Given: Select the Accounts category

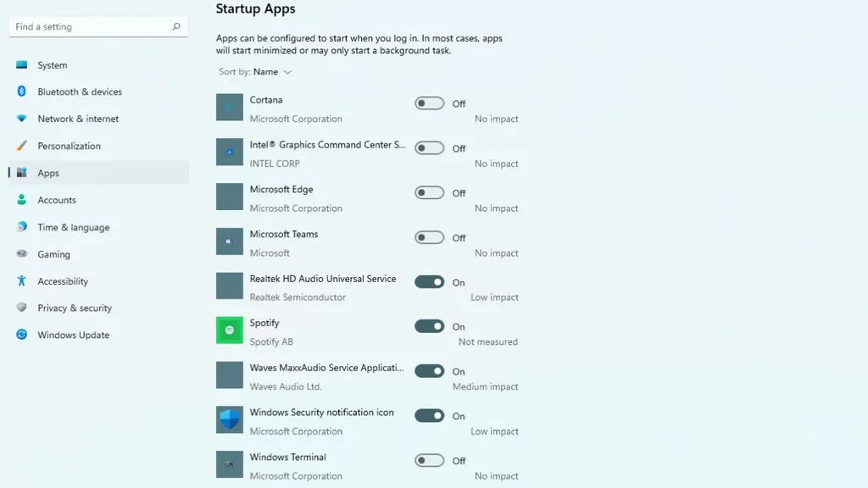Looking at the screenshot, I should click(57, 200).
